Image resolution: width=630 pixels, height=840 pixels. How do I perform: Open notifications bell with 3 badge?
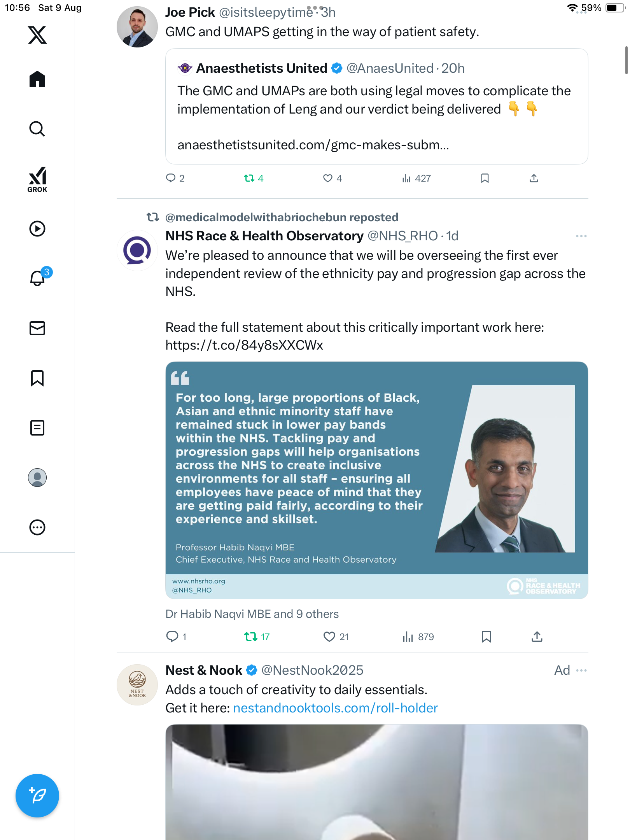[x=38, y=278]
